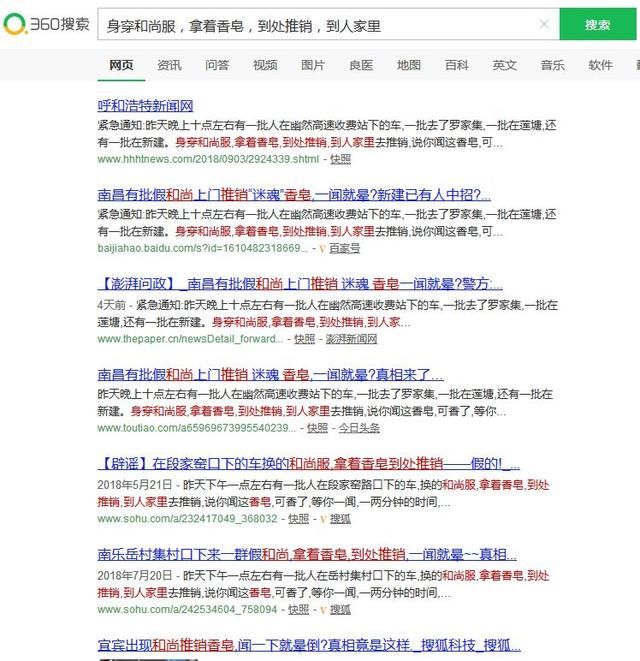Click the date text 2018年5月21日
Screen dimensions: 640x661
134,485
